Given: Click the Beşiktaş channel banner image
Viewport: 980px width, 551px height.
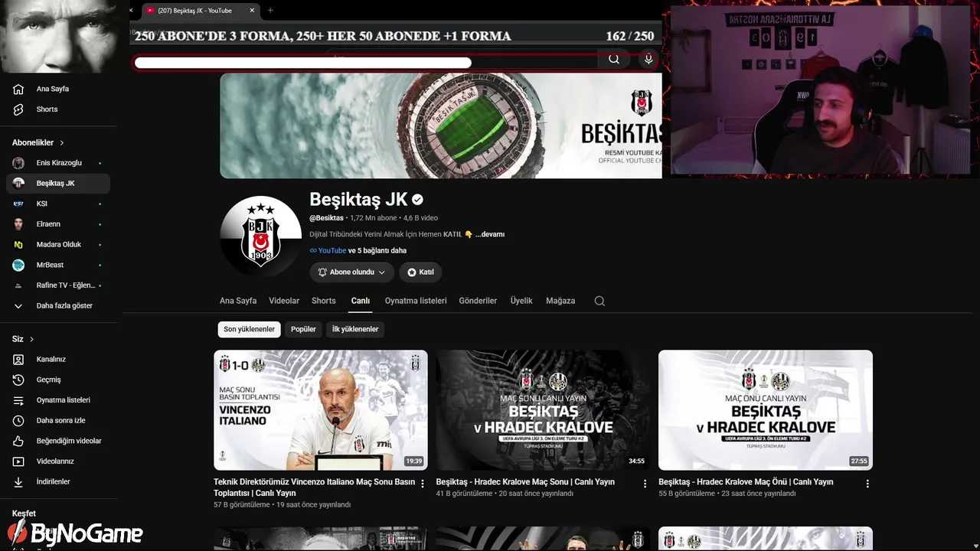Looking at the screenshot, I should click(x=441, y=126).
